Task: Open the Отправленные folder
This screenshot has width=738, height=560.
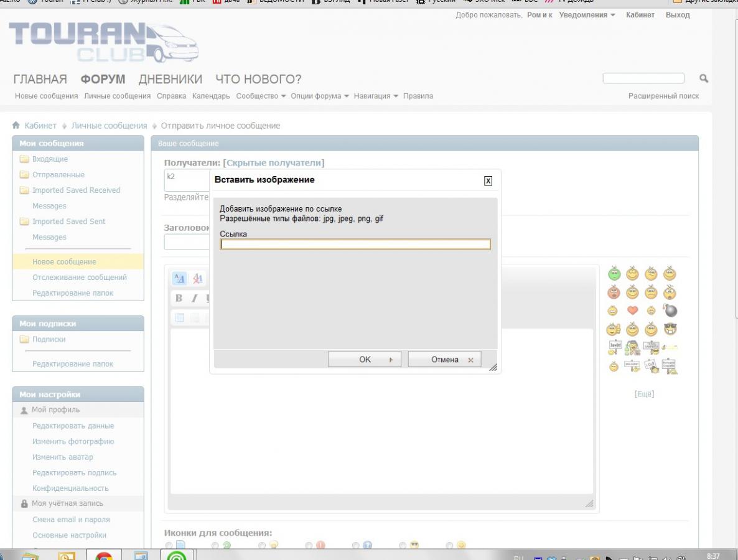Action: [58, 175]
